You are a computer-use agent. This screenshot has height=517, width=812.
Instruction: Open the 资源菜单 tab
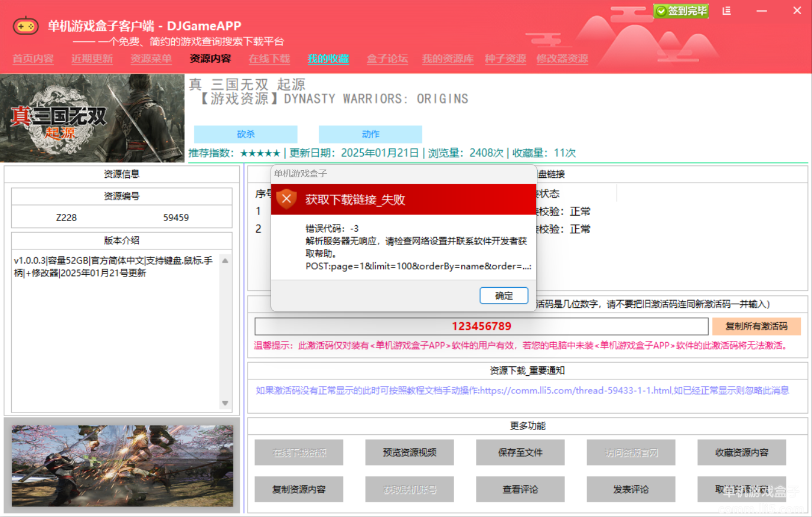tap(151, 58)
